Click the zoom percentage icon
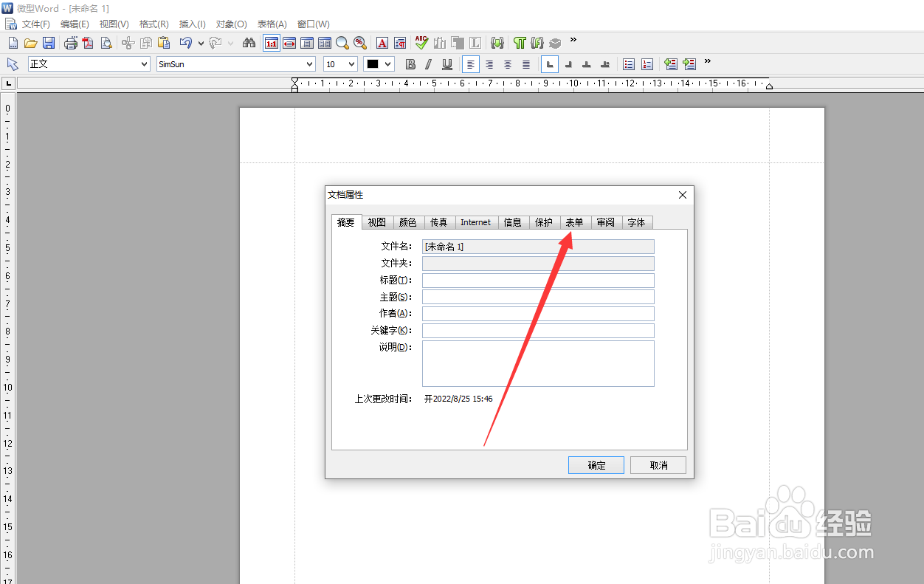Viewport: 924px width, 584px height. coord(360,43)
